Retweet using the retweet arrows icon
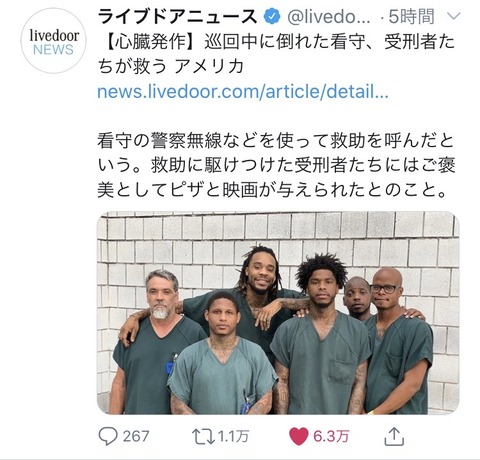The image size is (480, 460). click(x=203, y=436)
